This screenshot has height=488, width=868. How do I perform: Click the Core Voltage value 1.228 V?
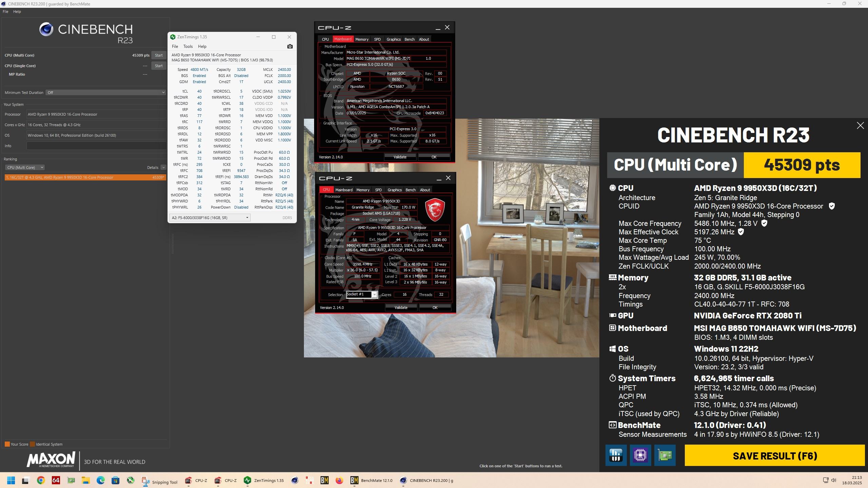pos(405,219)
